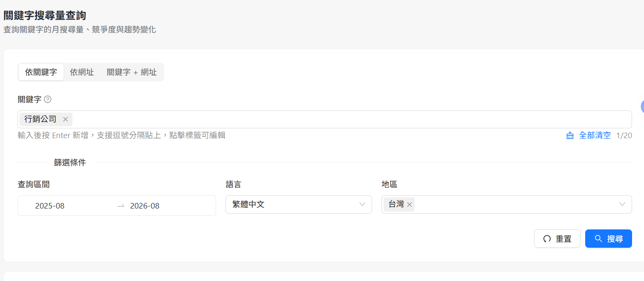The height and width of the screenshot is (281, 644).
Task: Click the date range arrow separator
Action: [x=121, y=206]
